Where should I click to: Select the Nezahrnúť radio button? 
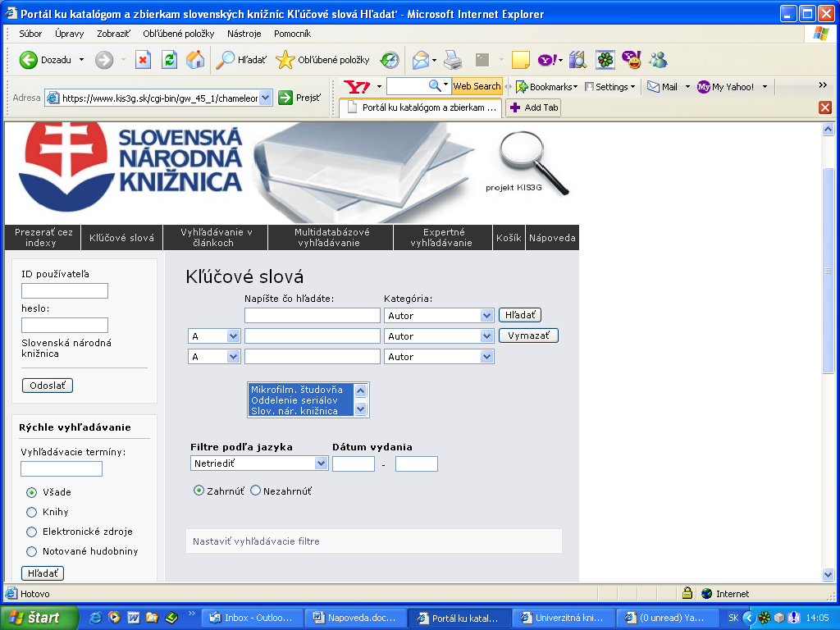255,491
